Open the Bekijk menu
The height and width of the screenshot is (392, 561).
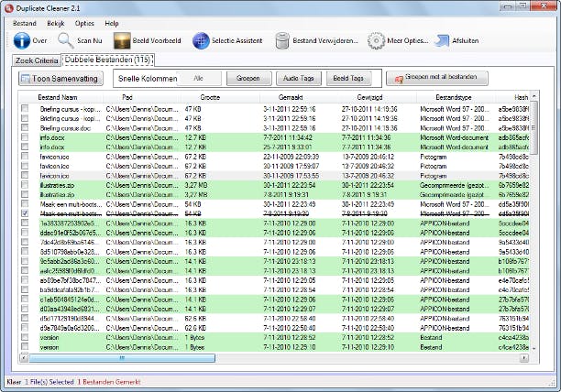click(56, 23)
